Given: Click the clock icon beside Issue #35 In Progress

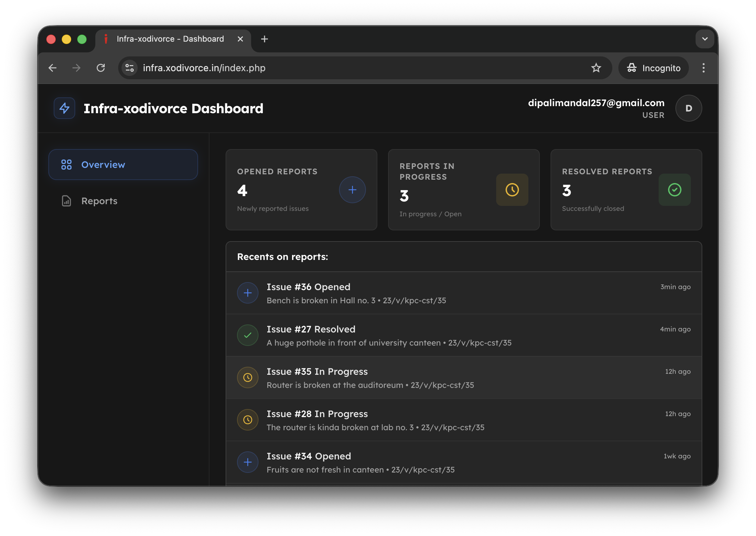Looking at the screenshot, I should tap(247, 377).
